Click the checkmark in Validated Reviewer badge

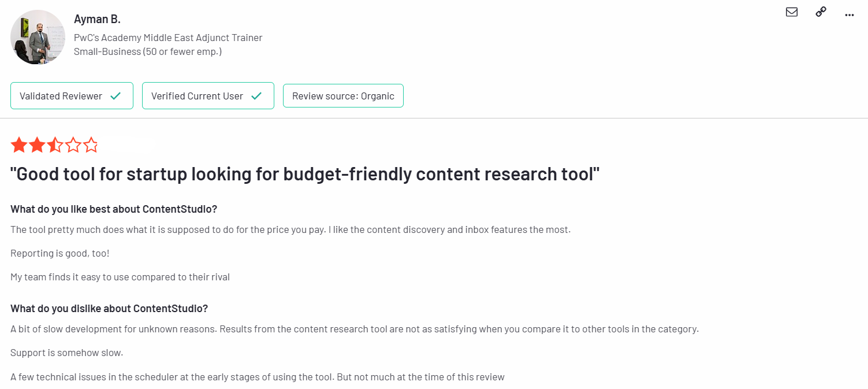[116, 96]
